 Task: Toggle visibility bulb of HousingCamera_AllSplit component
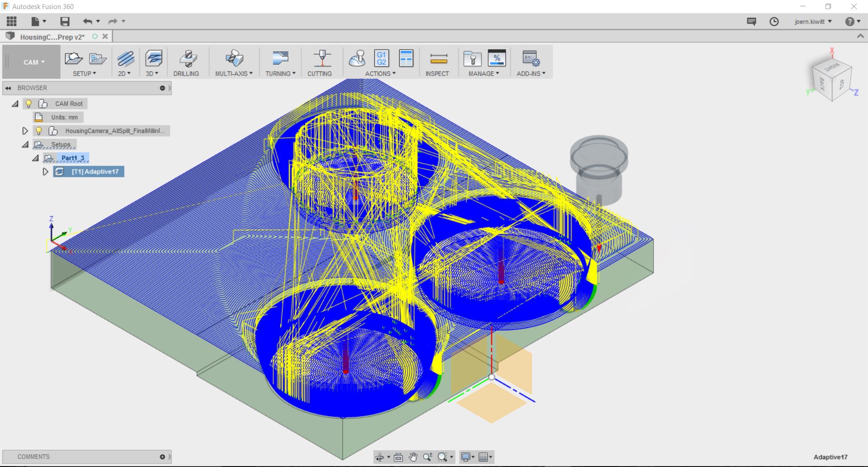(x=39, y=131)
